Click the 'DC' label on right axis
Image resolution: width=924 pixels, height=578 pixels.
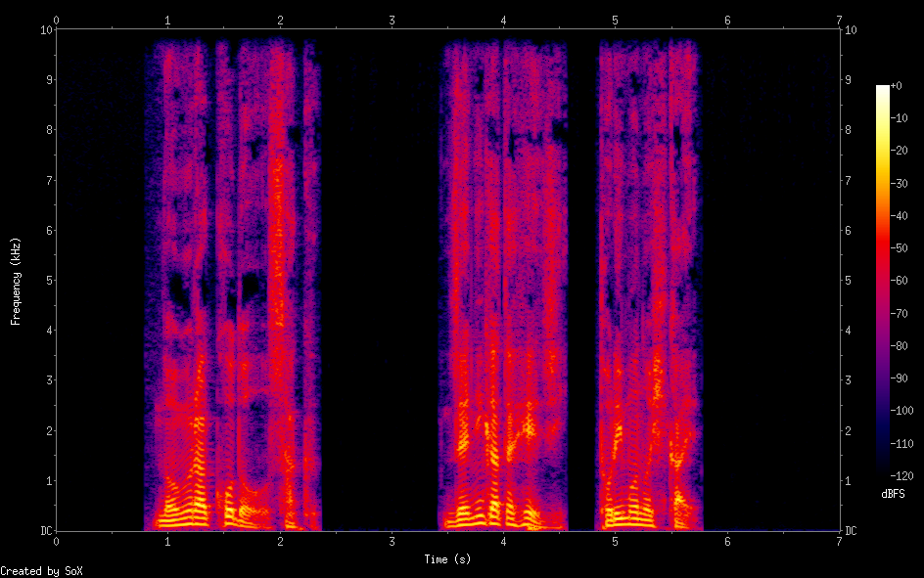click(851, 531)
